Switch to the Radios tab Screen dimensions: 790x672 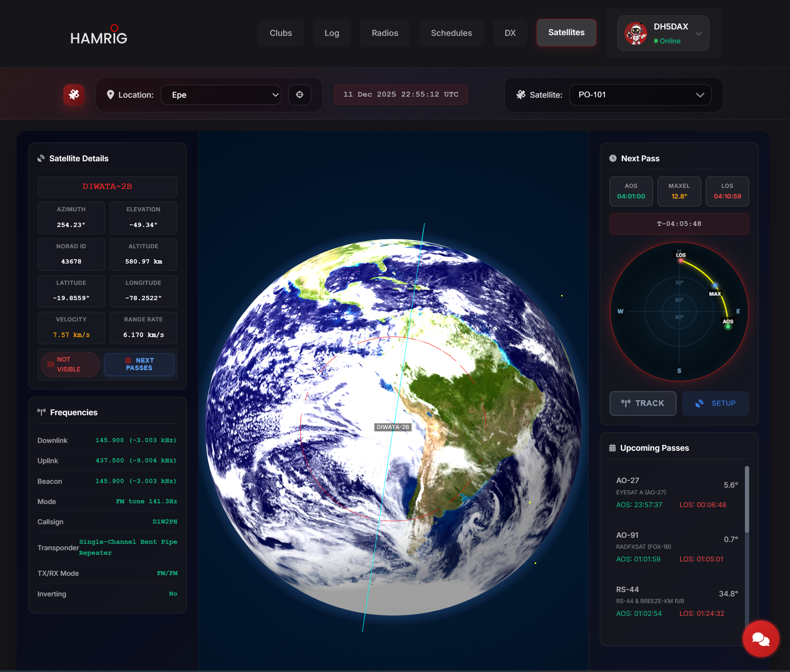click(385, 33)
